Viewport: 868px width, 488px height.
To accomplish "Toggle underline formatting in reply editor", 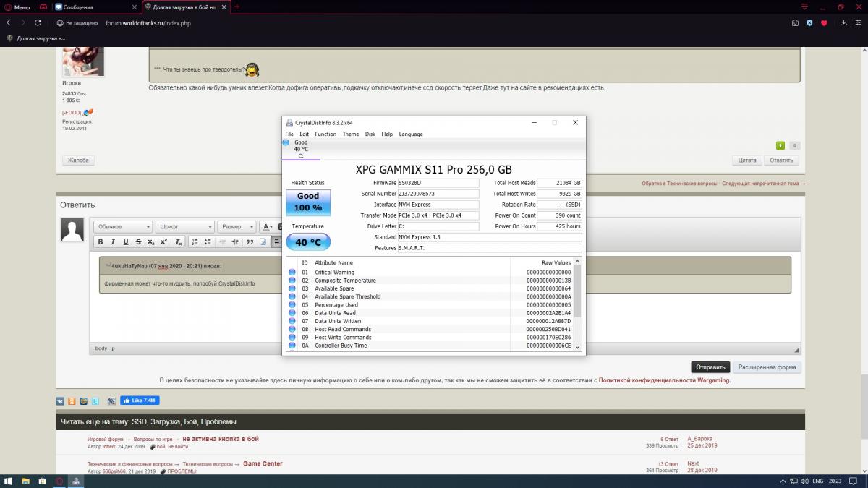I will point(126,242).
